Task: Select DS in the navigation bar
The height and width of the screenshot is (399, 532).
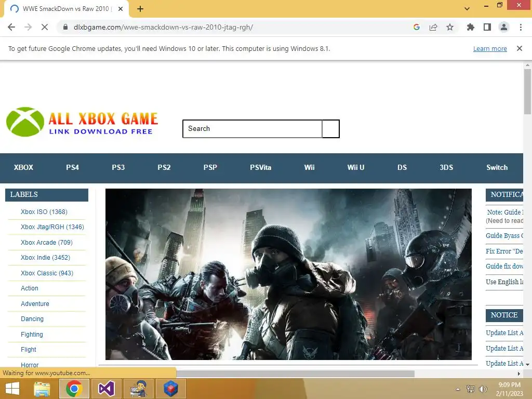Action: [x=402, y=168]
